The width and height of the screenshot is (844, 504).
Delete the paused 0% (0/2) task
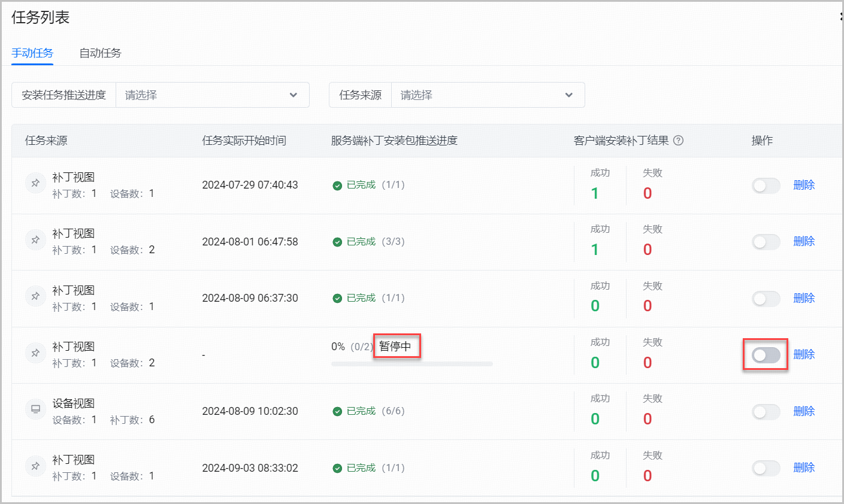tap(804, 354)
